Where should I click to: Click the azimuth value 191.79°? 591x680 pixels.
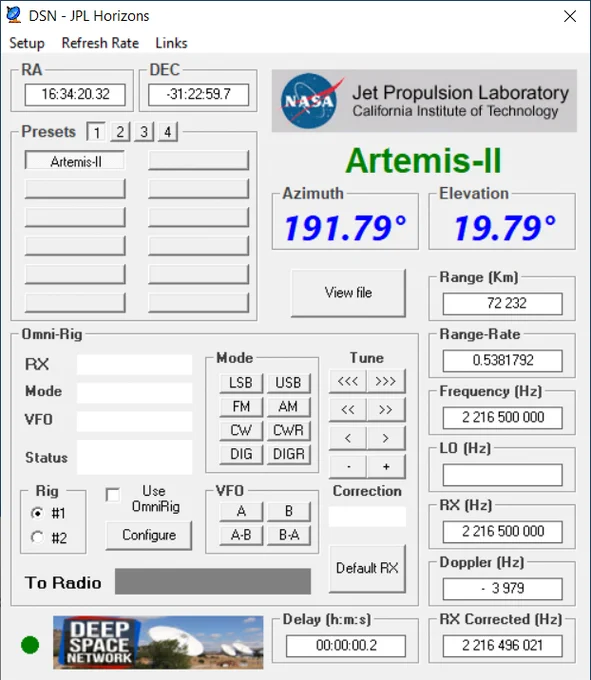point(346,228)
